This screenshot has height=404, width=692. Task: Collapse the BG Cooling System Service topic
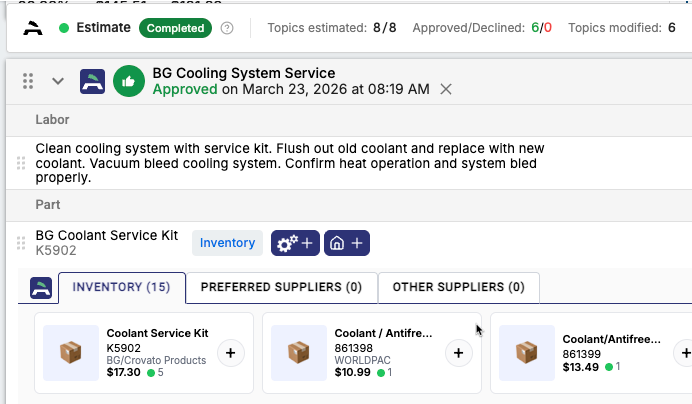click(58, 81)
